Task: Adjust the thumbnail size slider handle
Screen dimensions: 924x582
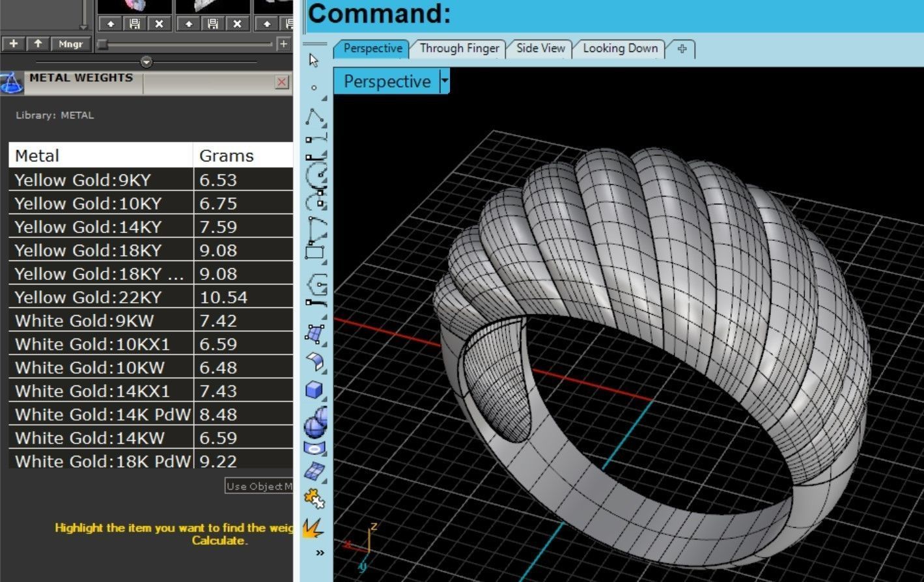Action: [102, 44]
